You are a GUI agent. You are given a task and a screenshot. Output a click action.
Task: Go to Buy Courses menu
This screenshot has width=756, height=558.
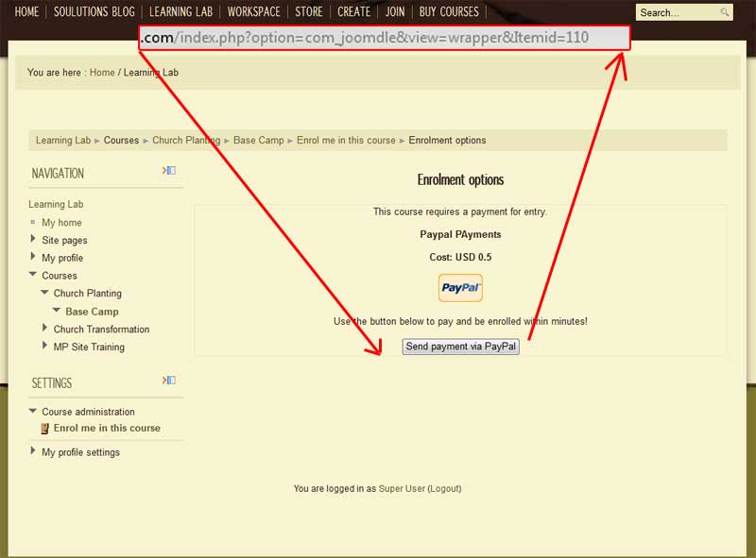click(448, 12)
